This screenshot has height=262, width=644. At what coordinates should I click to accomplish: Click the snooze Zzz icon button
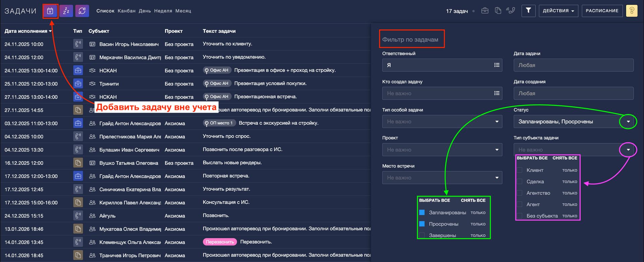coord(66,11)
